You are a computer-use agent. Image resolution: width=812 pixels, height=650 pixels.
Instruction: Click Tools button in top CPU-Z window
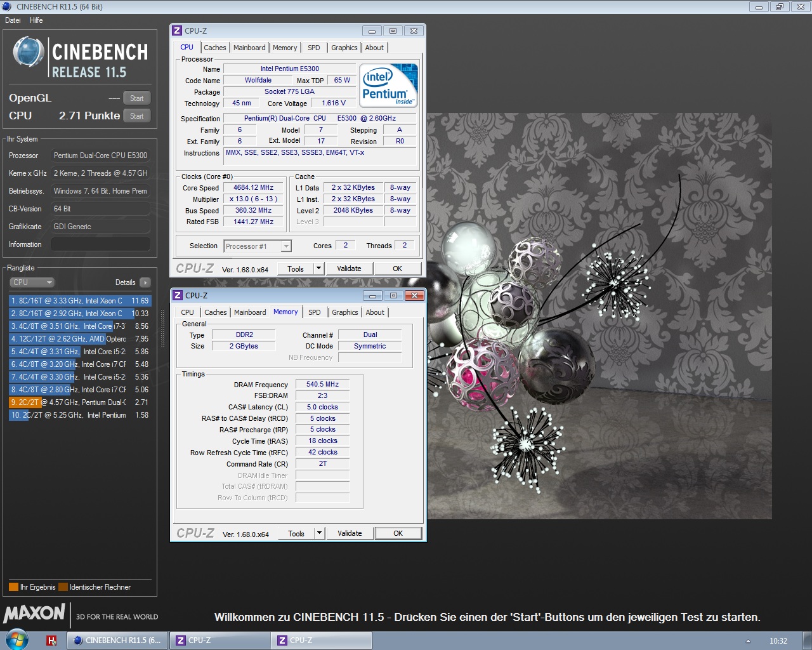click(x=296, y=269)
